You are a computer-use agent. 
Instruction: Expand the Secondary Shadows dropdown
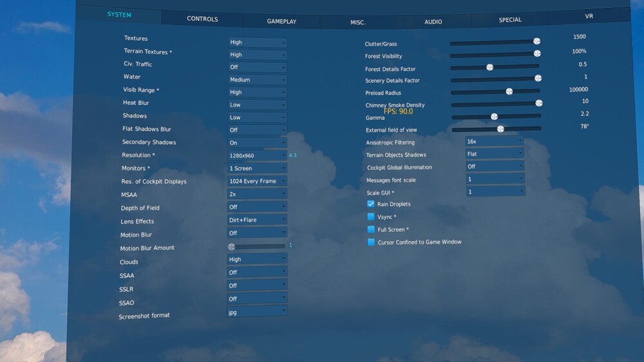point(258,142)
